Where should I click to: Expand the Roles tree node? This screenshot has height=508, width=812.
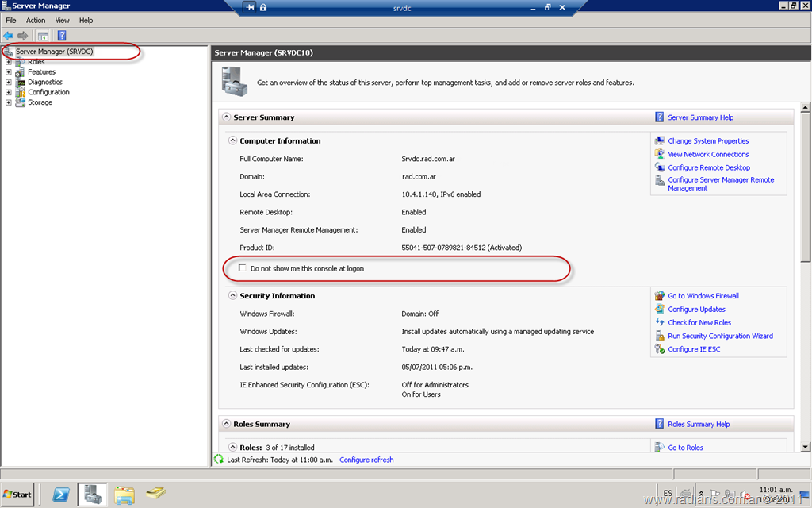coord(9,62)
